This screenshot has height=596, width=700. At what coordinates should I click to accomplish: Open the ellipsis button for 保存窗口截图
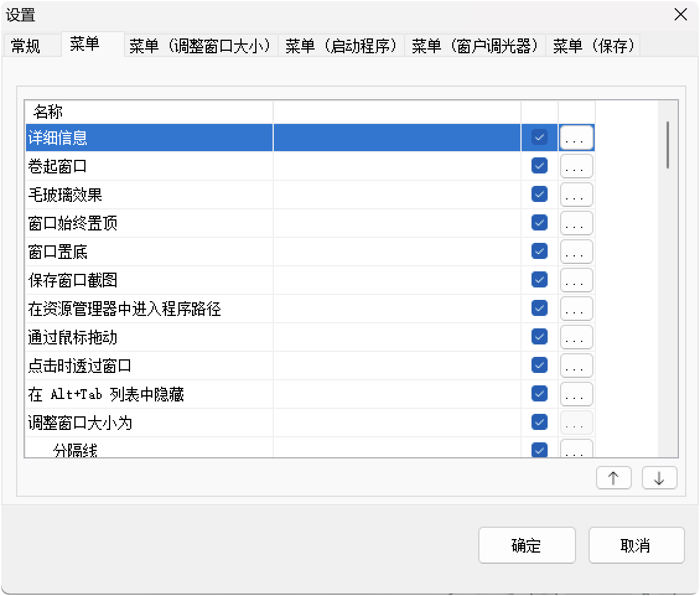(576, 280)
